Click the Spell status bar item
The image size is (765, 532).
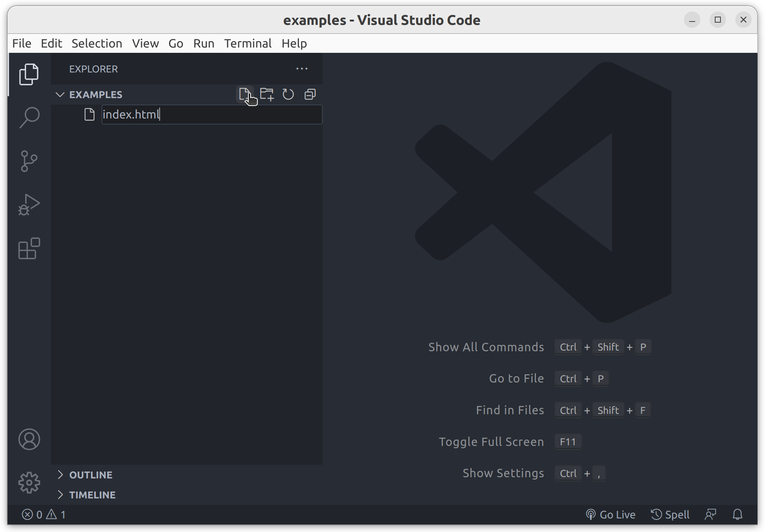(670, 514)
